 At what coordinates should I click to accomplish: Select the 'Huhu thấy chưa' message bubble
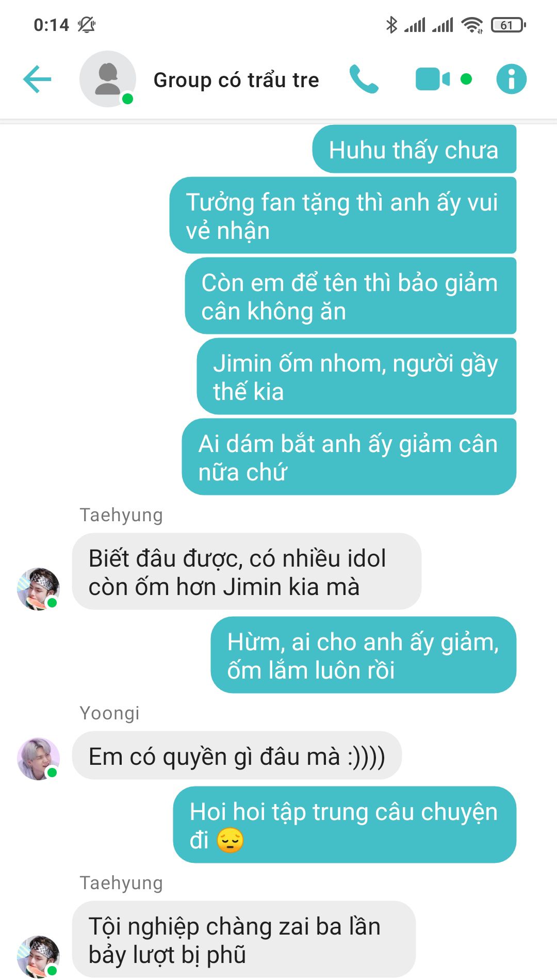[x=414, y=149]
